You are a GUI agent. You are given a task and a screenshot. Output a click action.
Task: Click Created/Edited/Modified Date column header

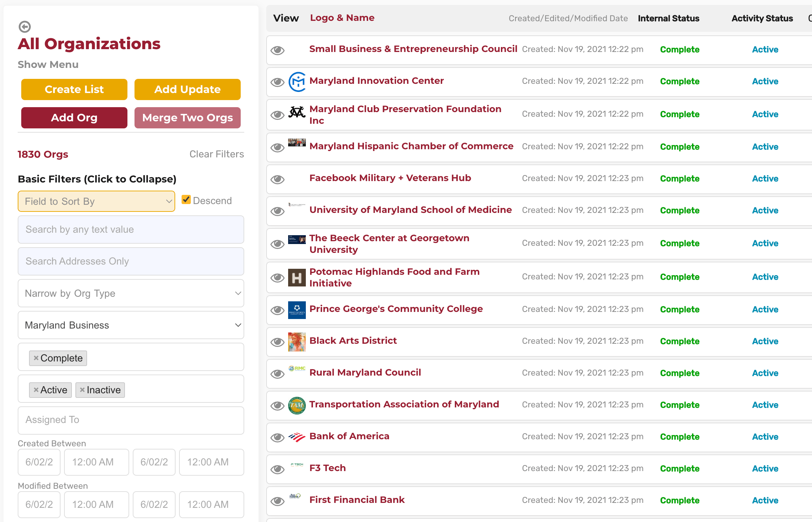pyautogui.click(x=568, y=18)
